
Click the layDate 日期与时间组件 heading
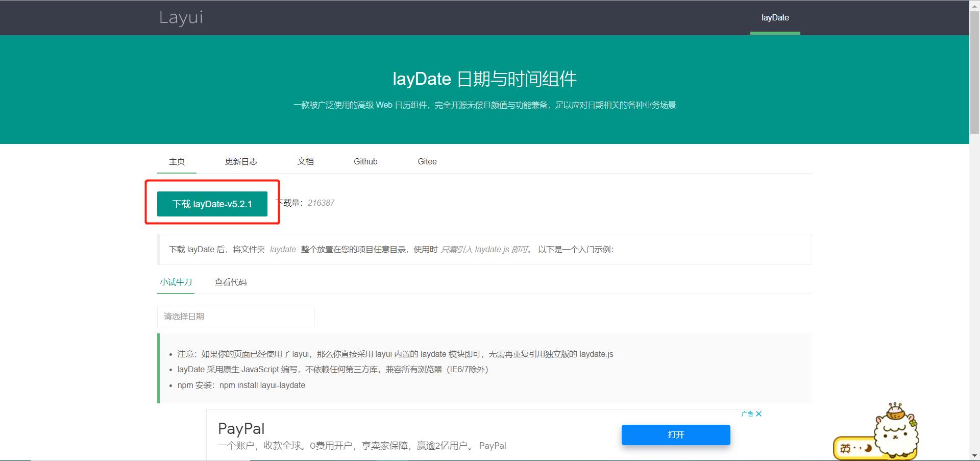click(x=484, y=79)
